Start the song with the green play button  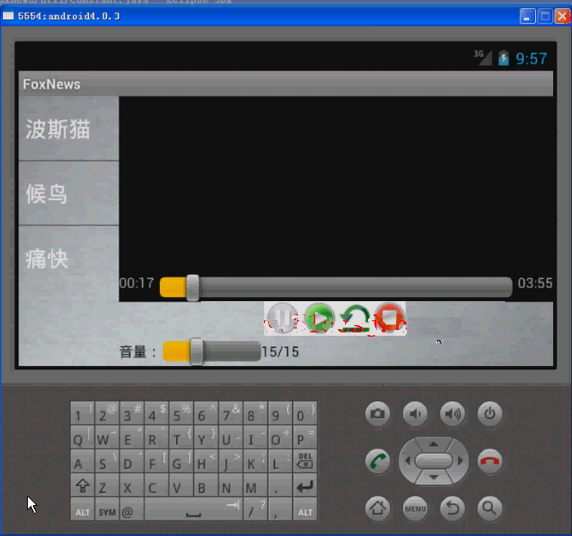tap(320, 318)
